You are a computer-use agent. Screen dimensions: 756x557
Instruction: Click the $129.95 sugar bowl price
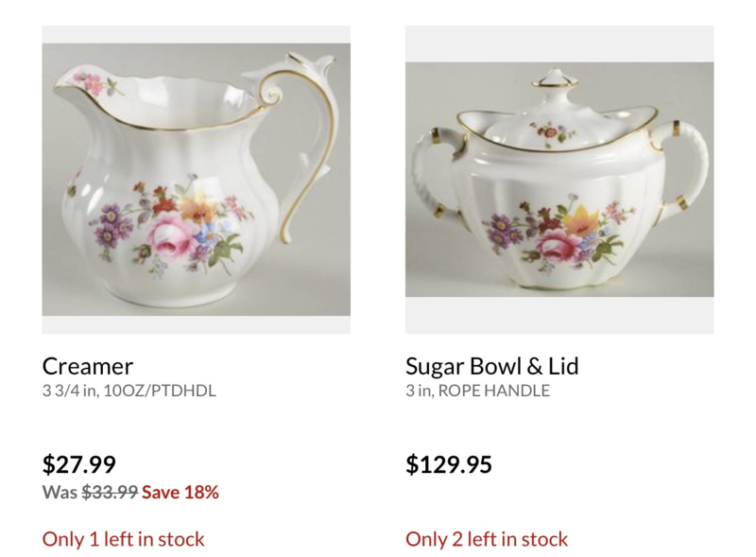click(448, 464)
